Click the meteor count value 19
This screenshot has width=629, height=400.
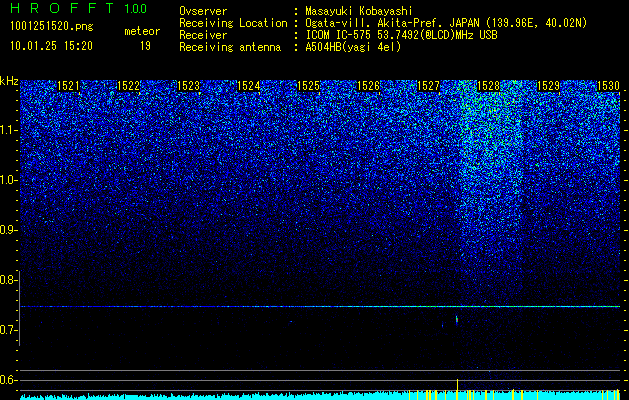(145, 46)
